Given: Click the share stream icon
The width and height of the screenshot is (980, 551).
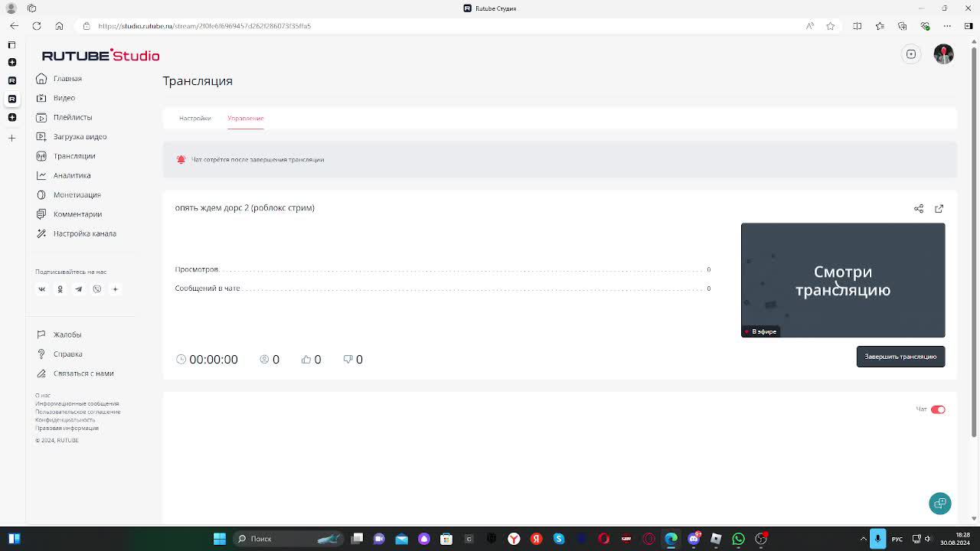Looking at the screenshot, I should tap(919, 208).
